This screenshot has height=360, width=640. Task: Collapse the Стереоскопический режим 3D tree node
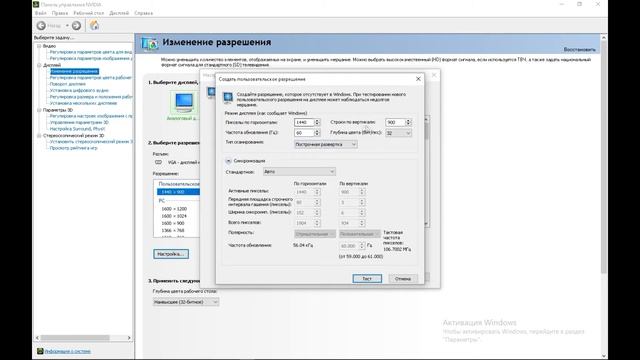(39, 136)
